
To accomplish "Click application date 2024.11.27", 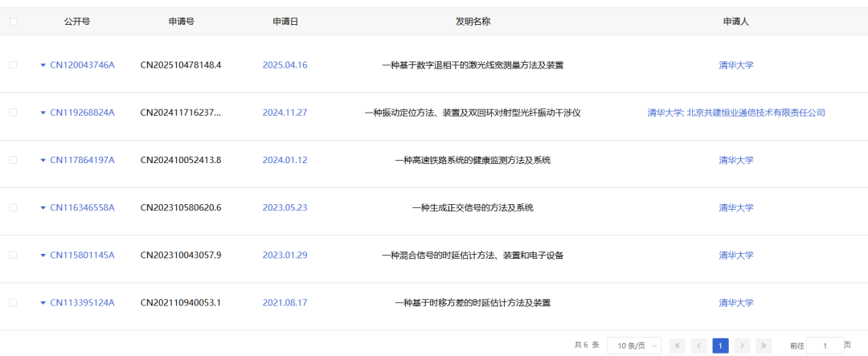I will (x=285, y=113).
